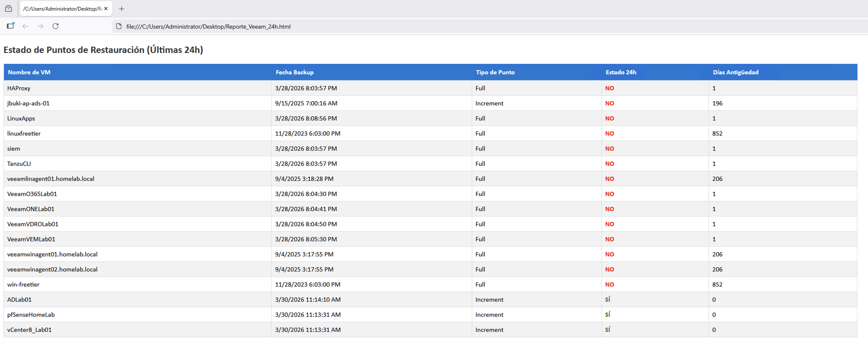Screen dimensions: 868x347
Task: Click the Nombre de VM column header
Action: [29, 72]
